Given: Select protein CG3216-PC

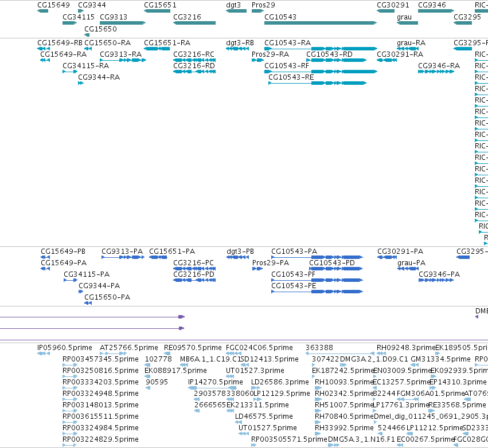Looking at the screenshot, I should tap(194, 269).
